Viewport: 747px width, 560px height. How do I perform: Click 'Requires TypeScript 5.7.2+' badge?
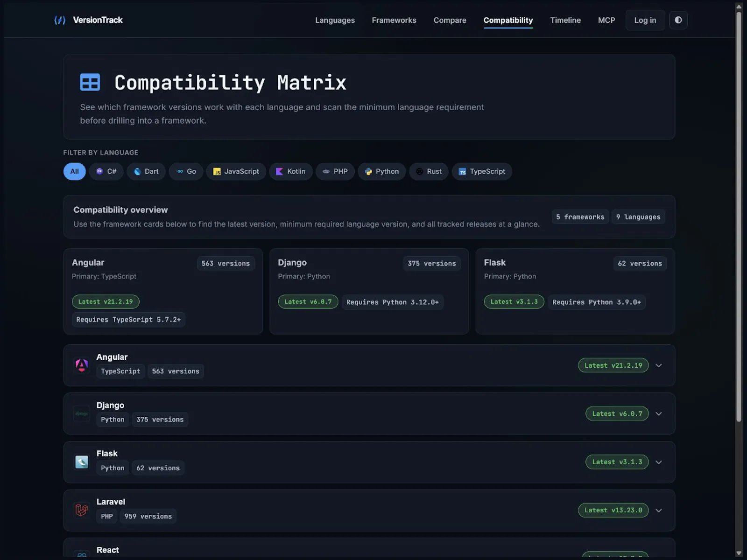[x=128, y=320]
